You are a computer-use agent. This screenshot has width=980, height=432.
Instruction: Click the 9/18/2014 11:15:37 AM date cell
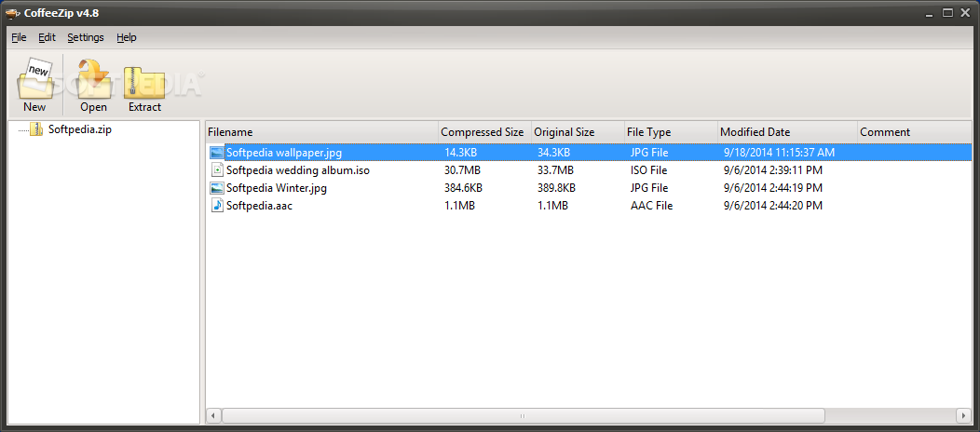779,153
